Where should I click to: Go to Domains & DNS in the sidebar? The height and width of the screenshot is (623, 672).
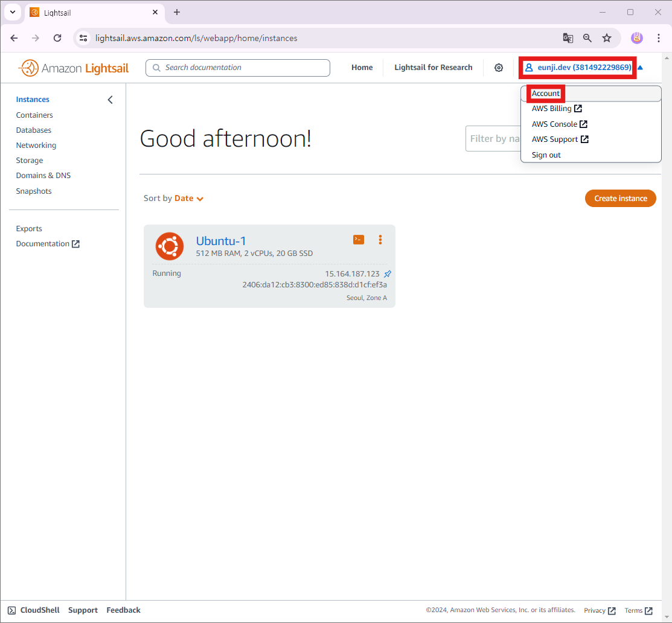(43, 176)
